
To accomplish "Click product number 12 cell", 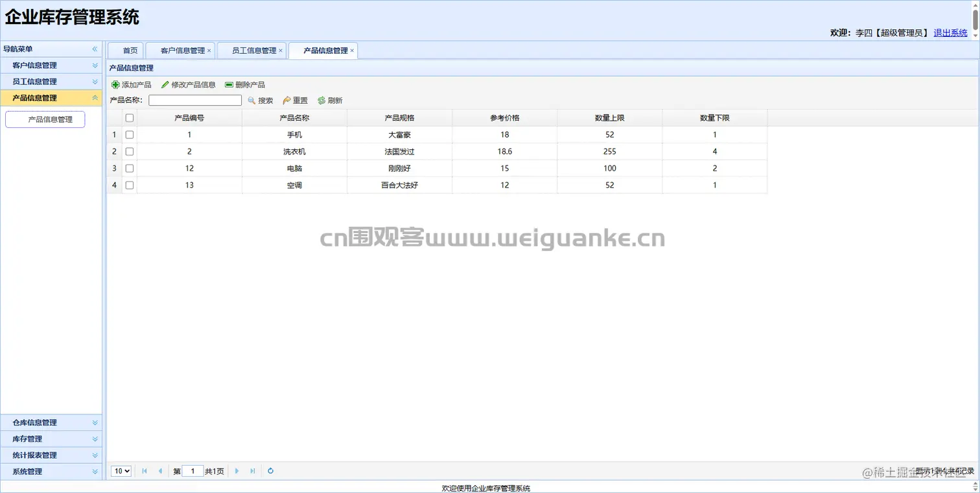I will pos(189,169).
